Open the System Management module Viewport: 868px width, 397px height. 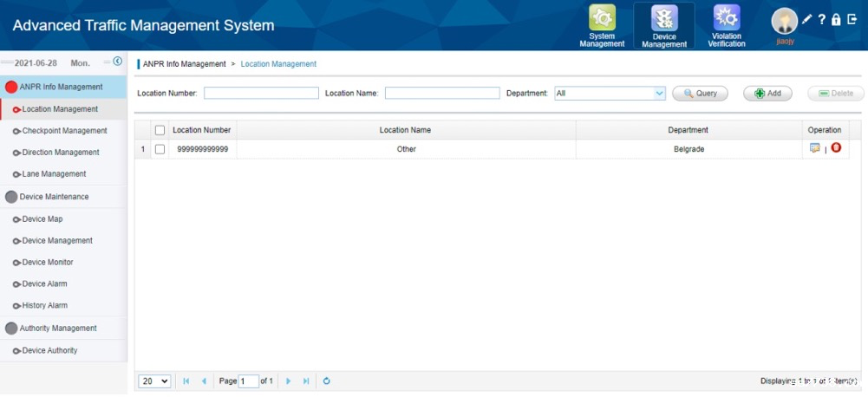pyautogui.click(x=602, y=26)
